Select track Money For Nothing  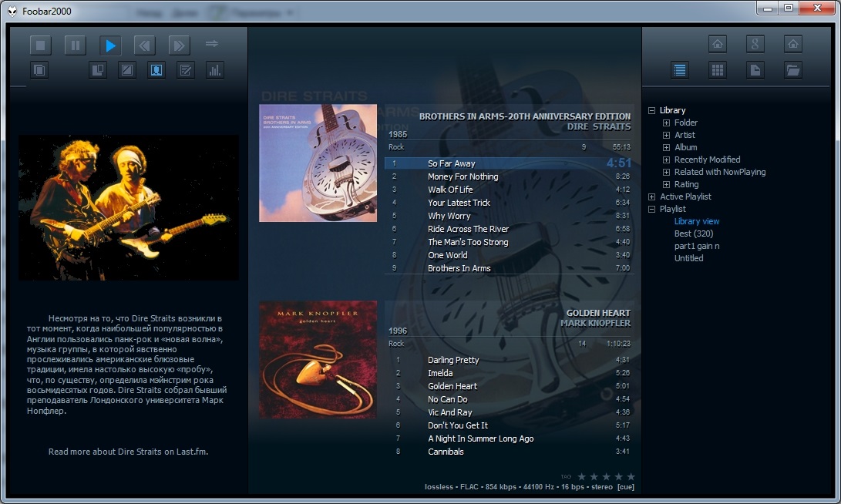pos(509,176)
